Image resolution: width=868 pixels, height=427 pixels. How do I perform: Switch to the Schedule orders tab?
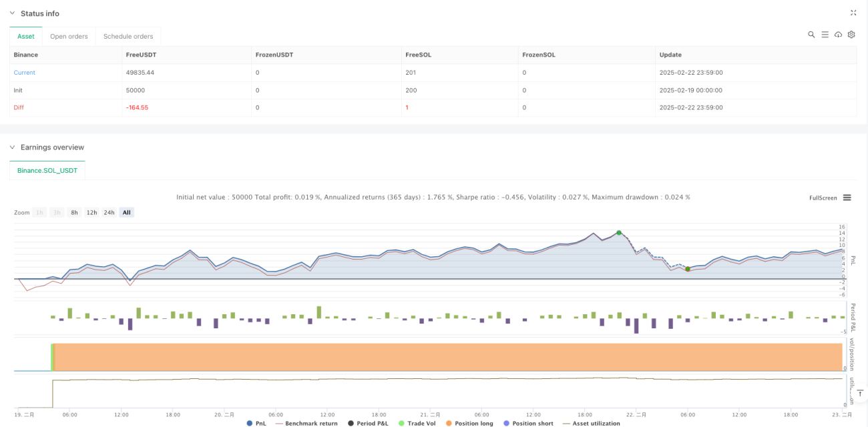pyautogui.click(x=128, y=36)
